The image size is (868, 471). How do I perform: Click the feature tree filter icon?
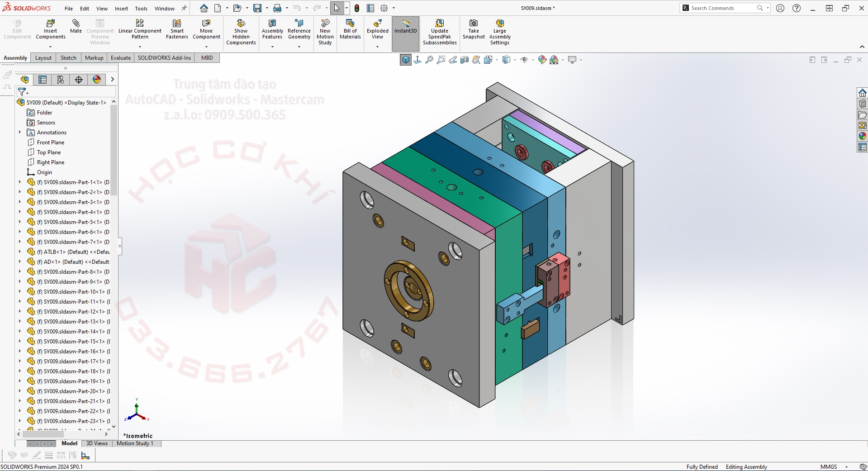coord(22,92)
